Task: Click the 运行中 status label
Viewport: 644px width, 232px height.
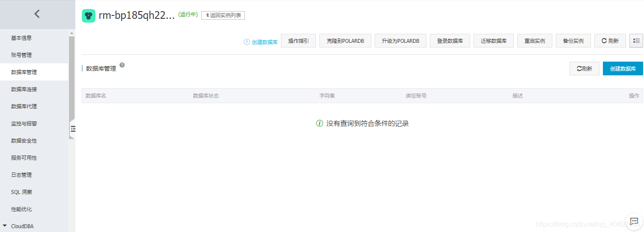Action: click(x=188, y=15)
